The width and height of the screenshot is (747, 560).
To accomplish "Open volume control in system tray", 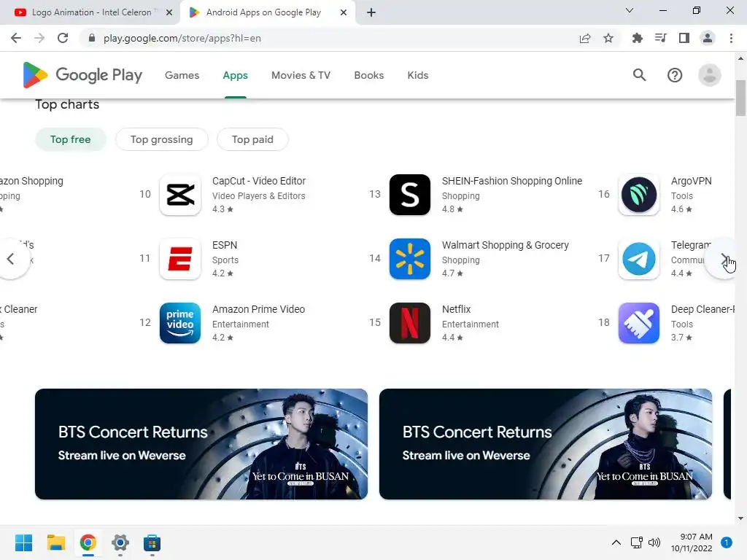I will click(654, 542).
